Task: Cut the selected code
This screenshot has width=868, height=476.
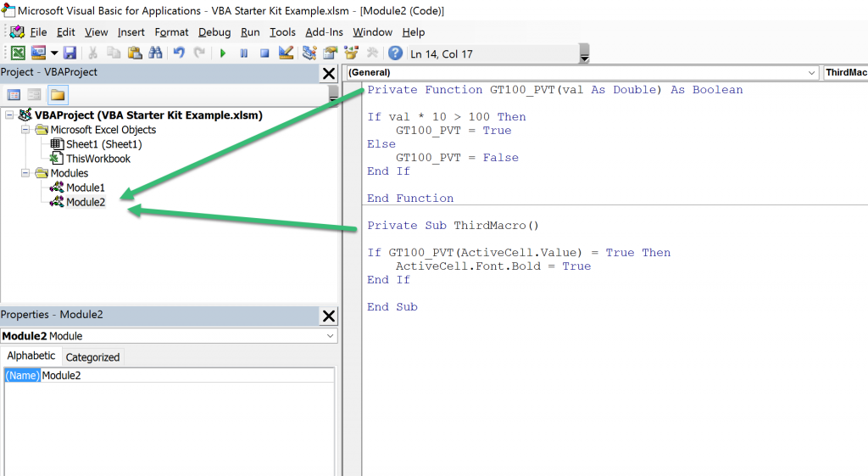Action: tap(93, 53)
